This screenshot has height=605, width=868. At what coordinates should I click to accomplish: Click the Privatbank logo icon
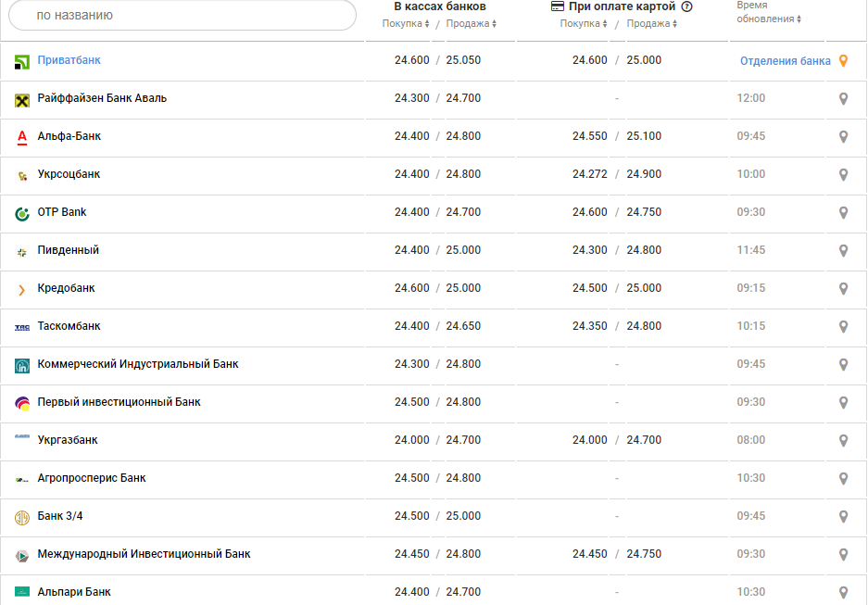coord(22,61)
